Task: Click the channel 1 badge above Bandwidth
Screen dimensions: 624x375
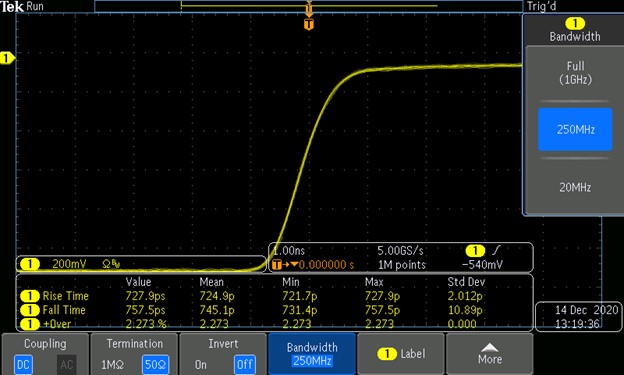Action: click(x=575, y=24)
